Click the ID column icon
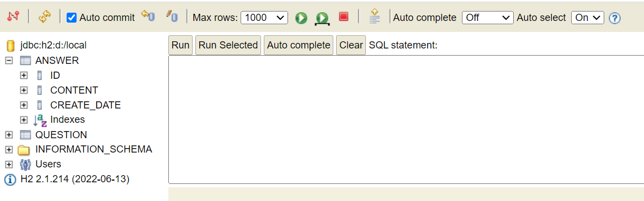The height and width of the screenshot is (201, 644). 39,75
